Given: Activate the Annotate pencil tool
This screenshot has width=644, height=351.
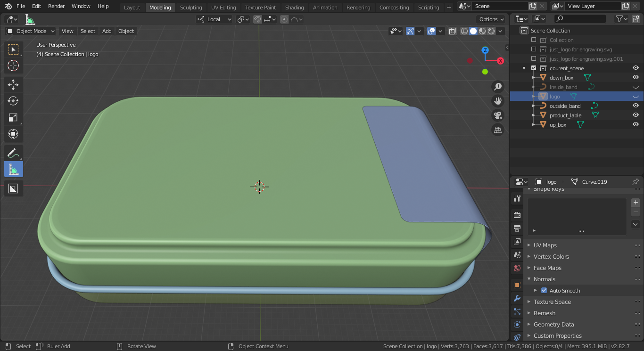Looking at the screenshot, I should (x=13, y=153).
